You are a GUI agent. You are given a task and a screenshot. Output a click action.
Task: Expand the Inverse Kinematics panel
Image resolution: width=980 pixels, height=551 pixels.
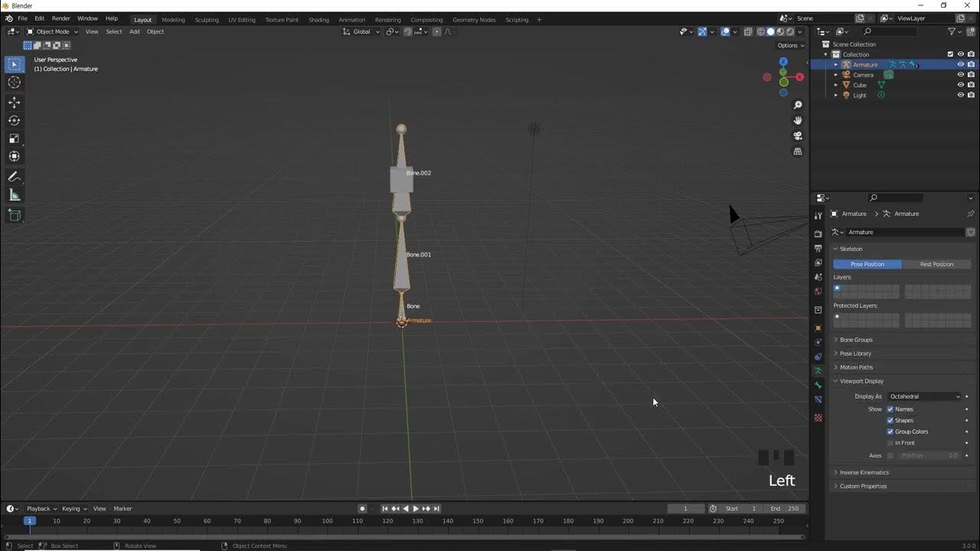click(x=864, y=472)
